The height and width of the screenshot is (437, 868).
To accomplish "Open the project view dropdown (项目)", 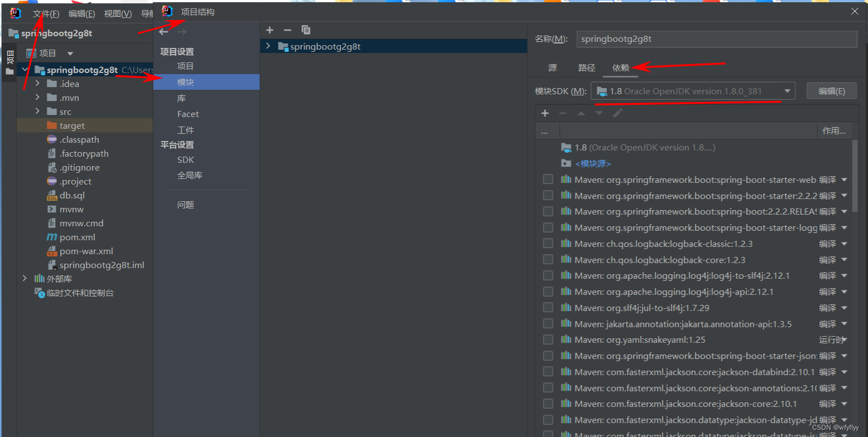I will click(x=70, y=54).
